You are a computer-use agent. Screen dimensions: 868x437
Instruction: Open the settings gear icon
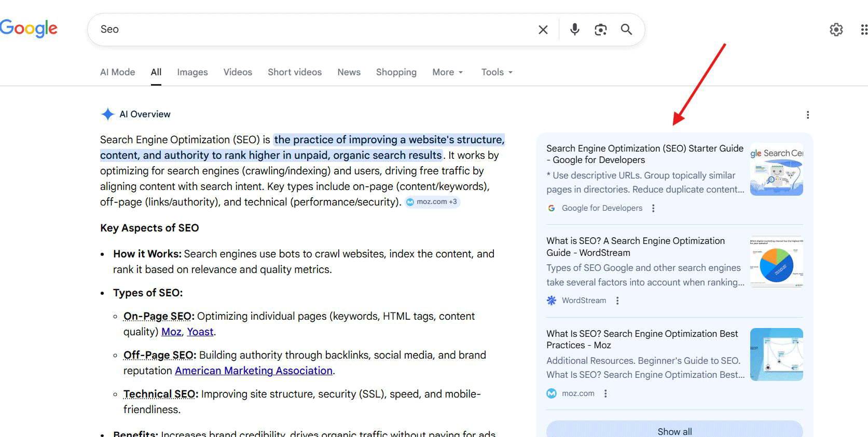pyautogui.click(x=836, y=30)
